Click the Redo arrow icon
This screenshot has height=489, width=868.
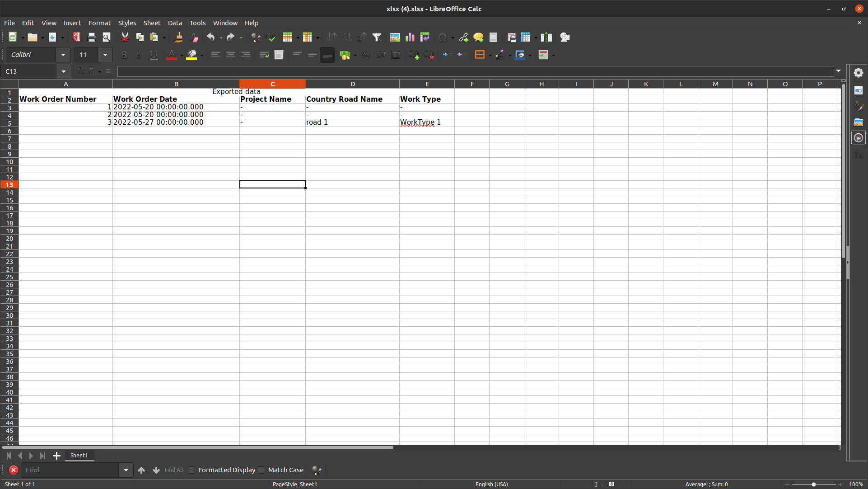coord(231,38)
